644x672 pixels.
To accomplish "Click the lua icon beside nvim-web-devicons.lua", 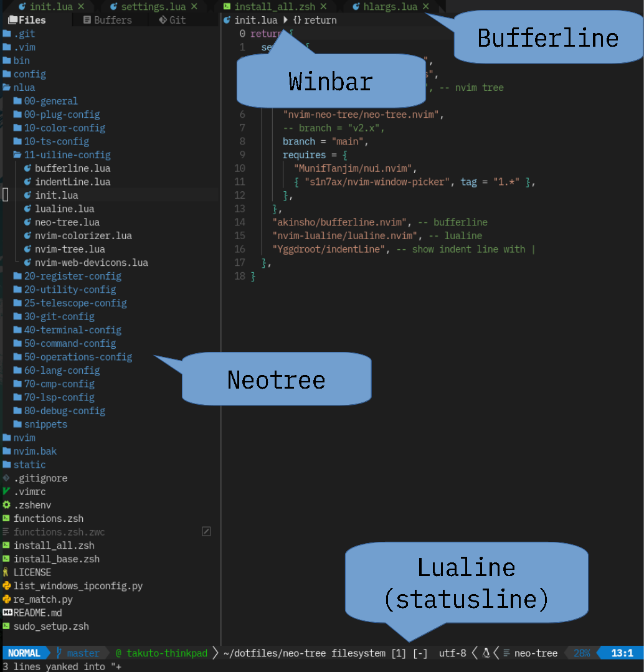I will coord(27,262).
